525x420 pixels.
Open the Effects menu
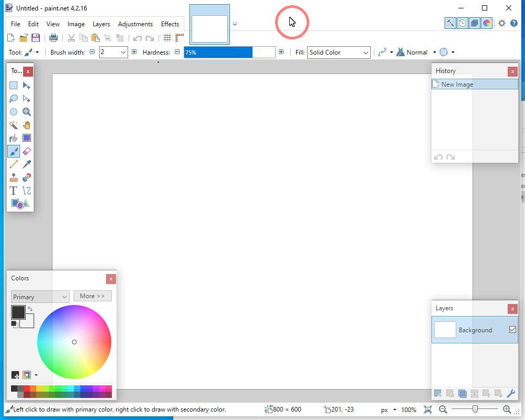click(170, 24)
